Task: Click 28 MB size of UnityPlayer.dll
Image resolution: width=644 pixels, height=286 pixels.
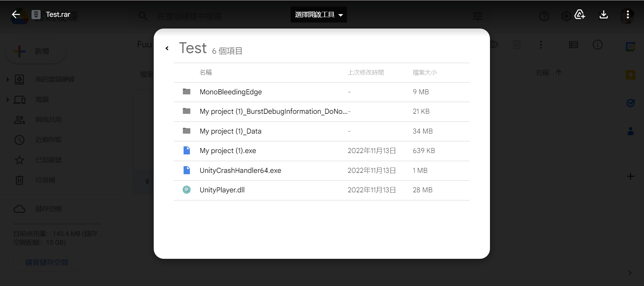Action: [423, 190]
